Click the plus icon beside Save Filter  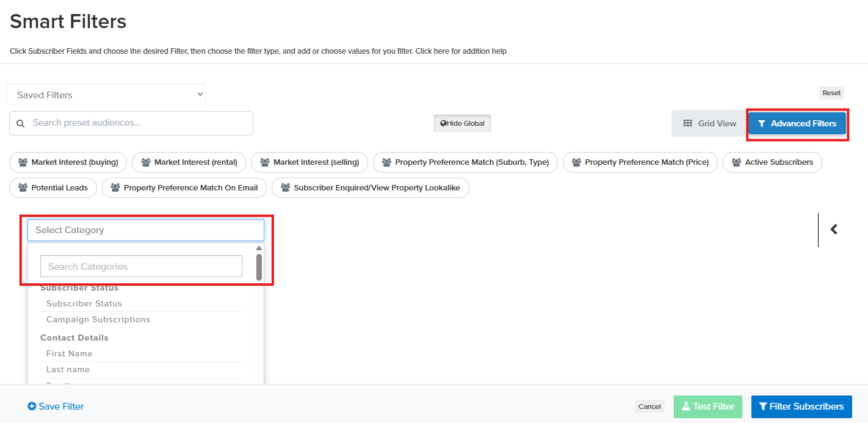click(32, 407)
